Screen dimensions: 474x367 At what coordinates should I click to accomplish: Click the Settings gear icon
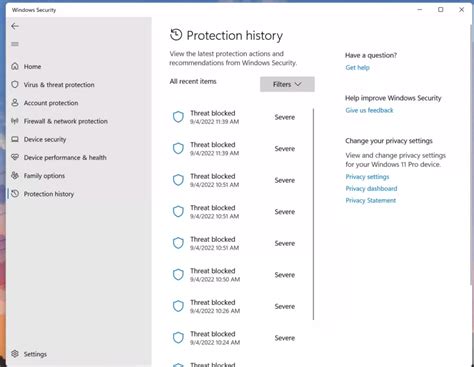tap(15, 354)
